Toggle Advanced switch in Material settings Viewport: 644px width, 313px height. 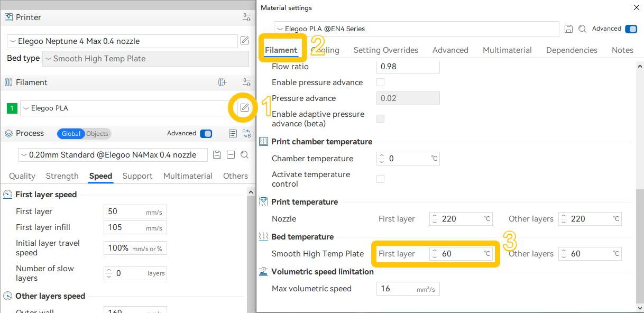click(x=631, y=29)
